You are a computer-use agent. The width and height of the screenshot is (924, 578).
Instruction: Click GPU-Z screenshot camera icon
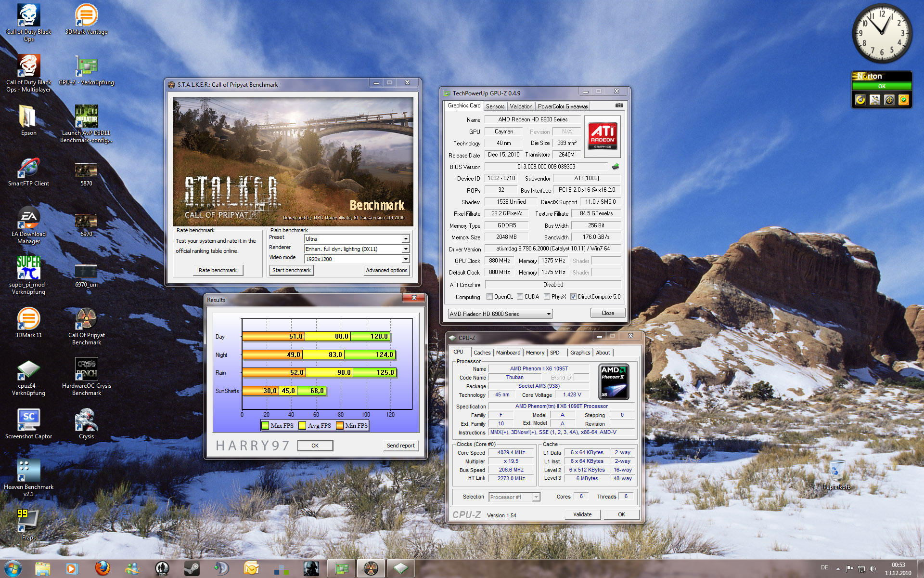click(x=619, y=105)
